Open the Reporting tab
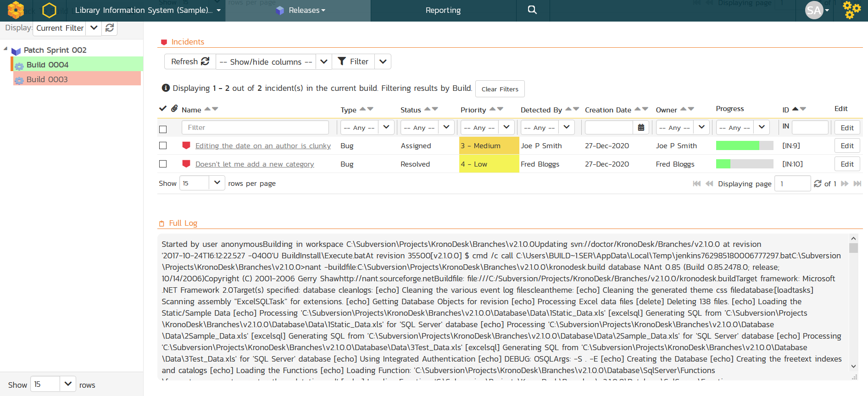This screenshot has width=868, height=396. tap(443, 10)
